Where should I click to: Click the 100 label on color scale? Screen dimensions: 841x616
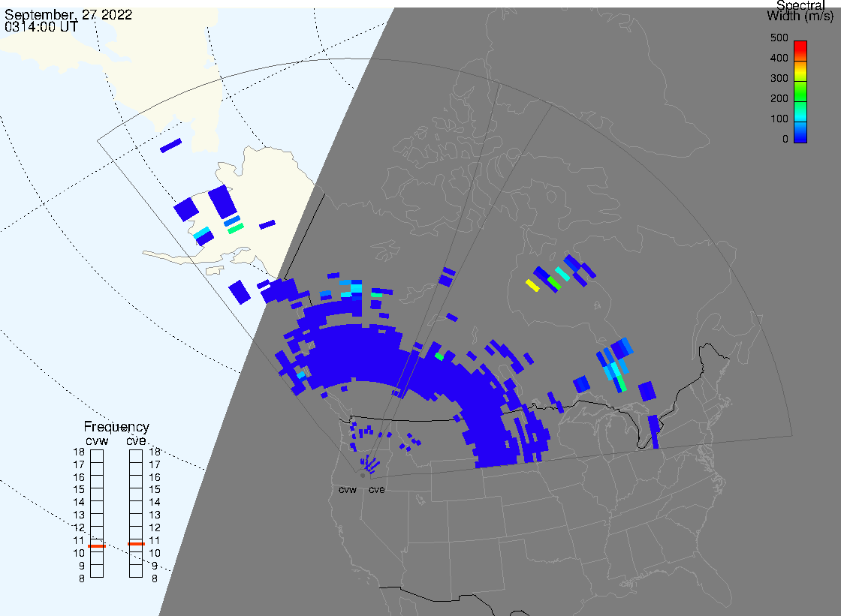pos(779,119)
